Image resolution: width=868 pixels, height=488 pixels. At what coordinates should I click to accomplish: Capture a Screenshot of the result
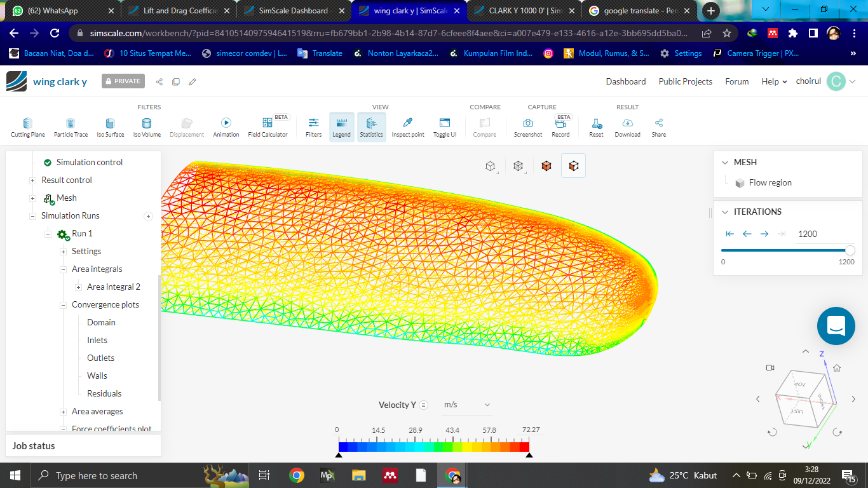[x=527, y=127]
